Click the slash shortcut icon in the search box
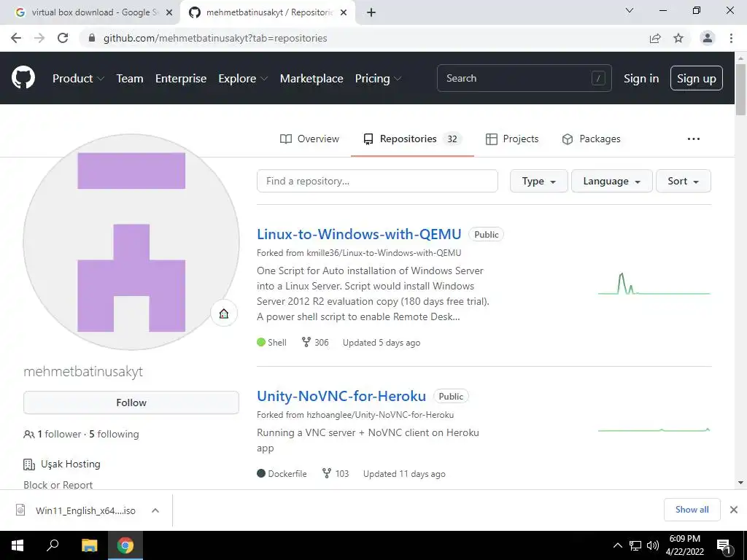Screen dimensions: 747x560 coord(598,78)
